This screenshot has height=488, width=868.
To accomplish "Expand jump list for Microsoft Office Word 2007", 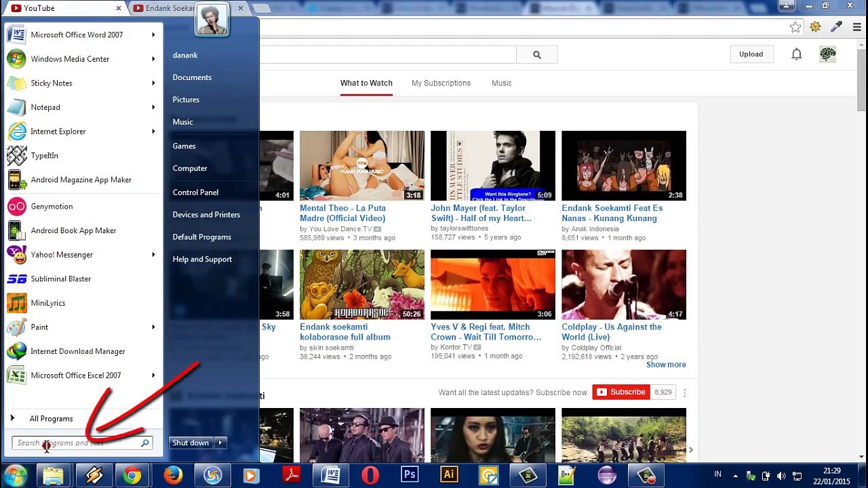I will click(x=153, y=35).
